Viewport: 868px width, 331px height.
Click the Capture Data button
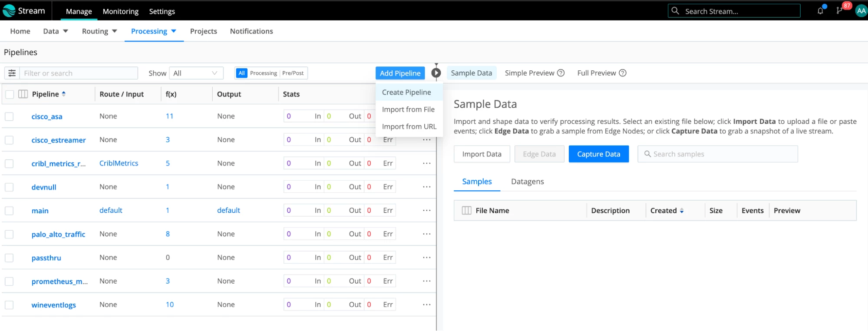598,154
